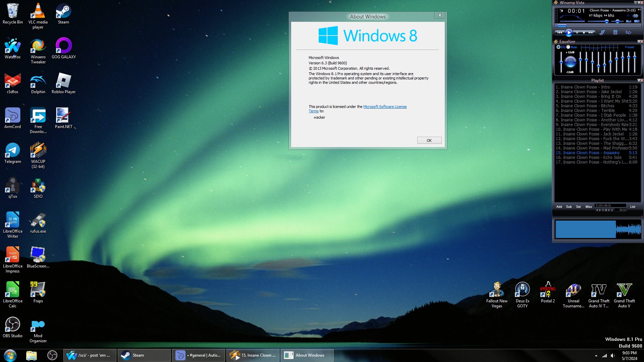Image resolution: width=644 pixels, height=362 pixels.
Task: Select playlist track 6 Terrible
Action: (596, 111)
